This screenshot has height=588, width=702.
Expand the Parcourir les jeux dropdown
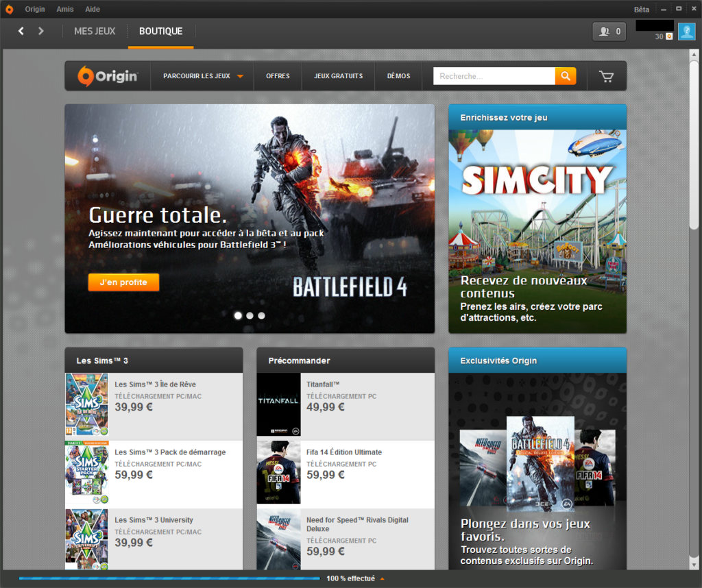click(203, 76)
